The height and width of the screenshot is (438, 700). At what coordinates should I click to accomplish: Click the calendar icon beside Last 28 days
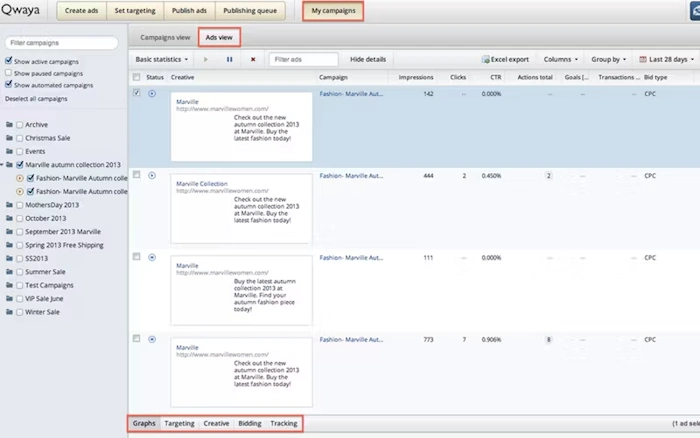click(x=643, y=59)
